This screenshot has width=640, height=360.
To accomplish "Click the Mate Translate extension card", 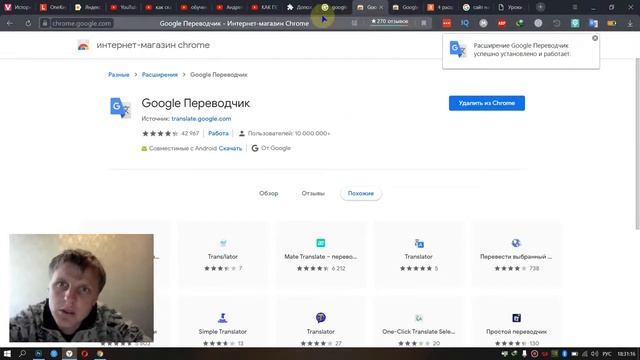I will pyautogui.click(x=321, y=255).
